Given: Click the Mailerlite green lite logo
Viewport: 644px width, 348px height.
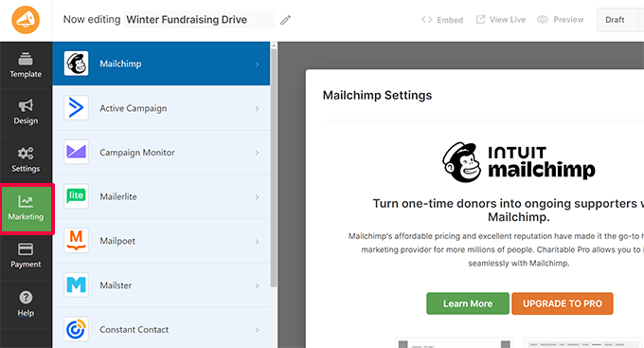Looking at the screenshot, I should tap(76, 196).
